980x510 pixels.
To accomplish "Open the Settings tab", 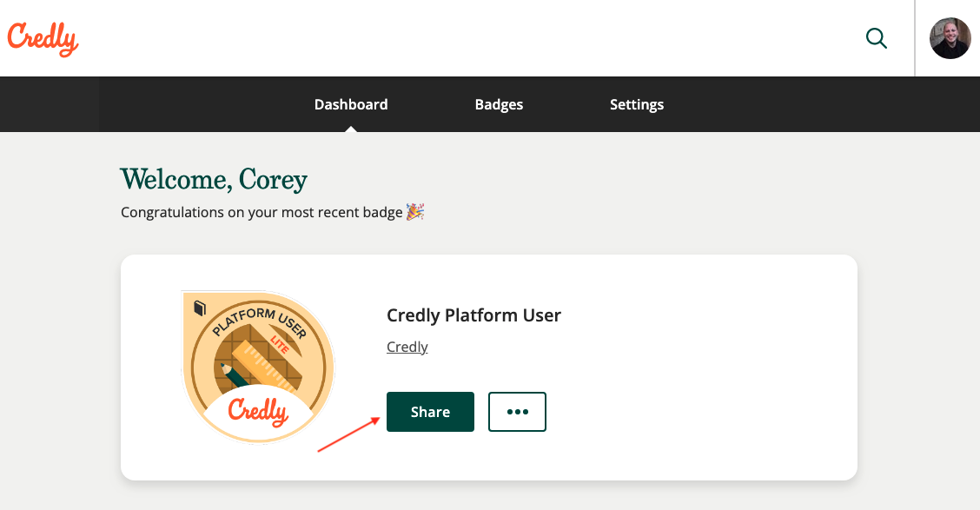I will 636,104.
